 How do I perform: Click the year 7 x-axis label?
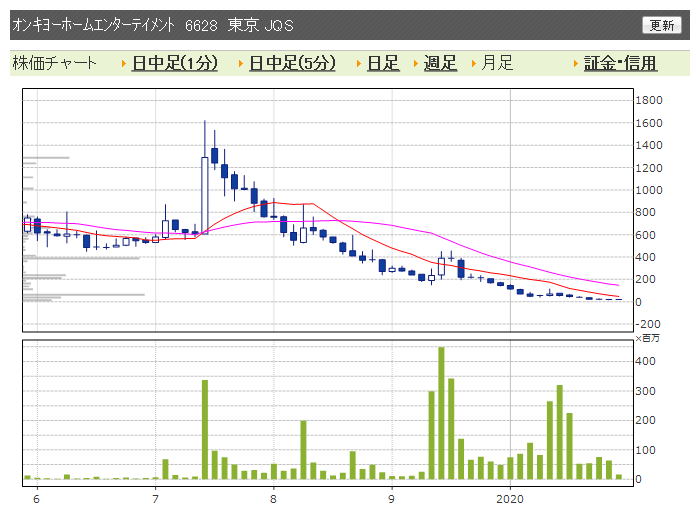tap(155, 499)
